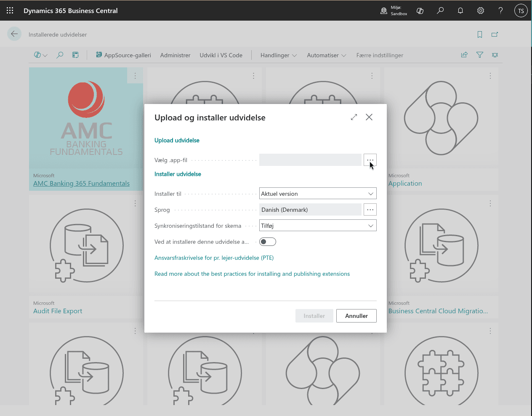Open the help question mark
The image size is (532, 416).
tap(500, 11)
